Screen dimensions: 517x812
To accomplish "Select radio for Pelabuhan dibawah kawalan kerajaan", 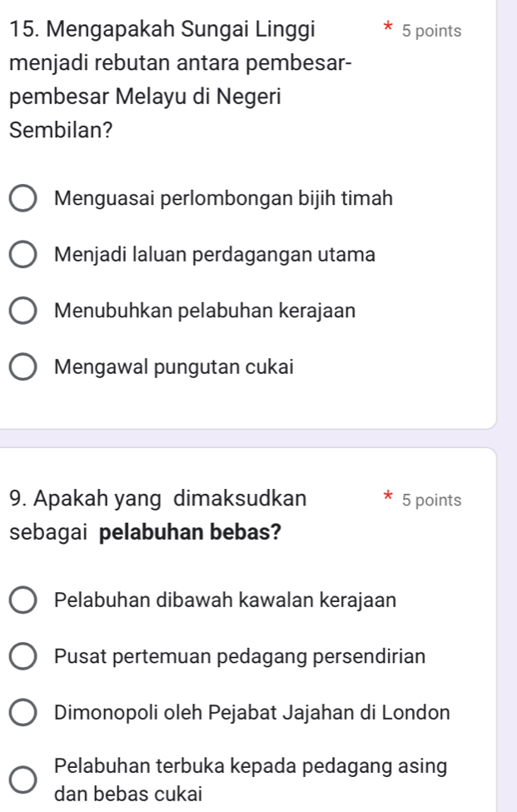I will point(23,600).
